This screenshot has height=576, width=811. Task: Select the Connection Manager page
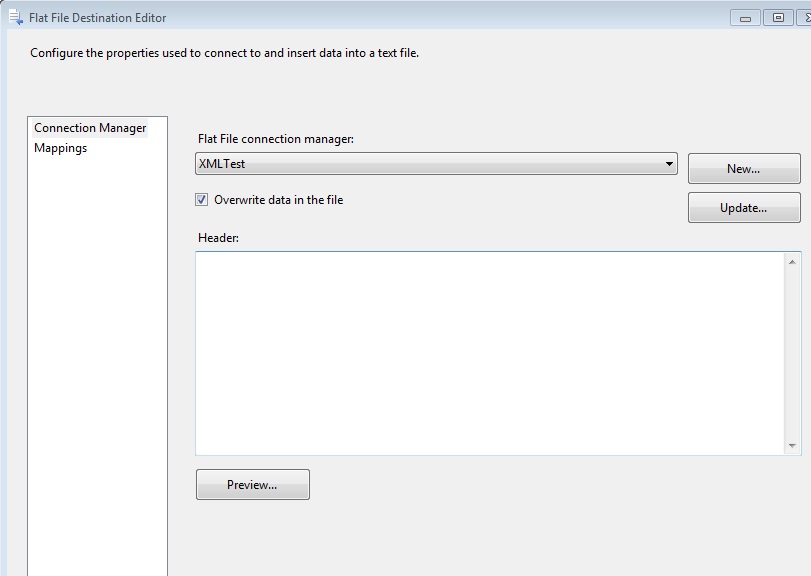pyautogui.click(x=90, y=128)
